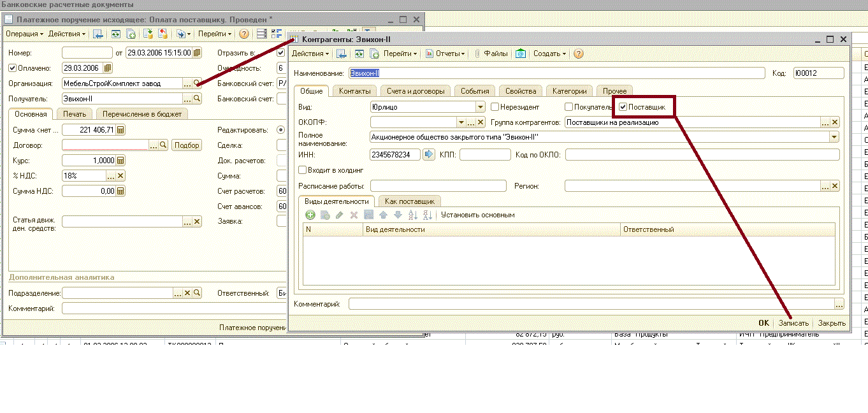
Task: Click the calendar icon beside 29.03.2006 15:15:00
Action: [197, 53]
